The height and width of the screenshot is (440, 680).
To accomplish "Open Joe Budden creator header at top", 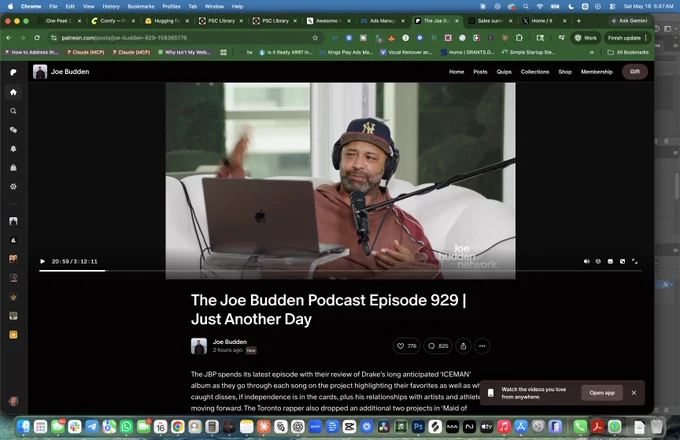I will 61,72.
